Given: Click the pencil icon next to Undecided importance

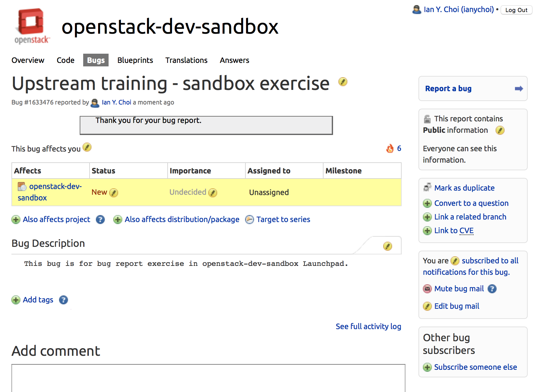Looking at the screenshot, I should pos(213,193).
